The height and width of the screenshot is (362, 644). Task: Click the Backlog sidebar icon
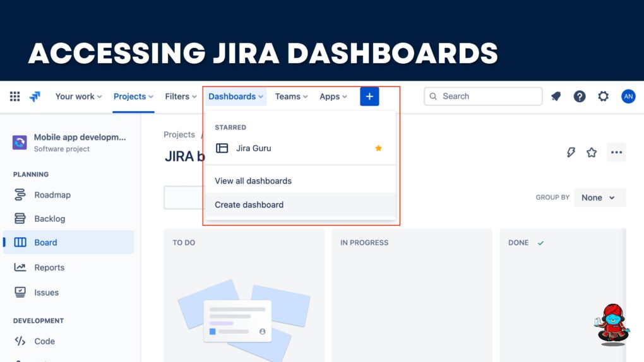tap(20, 218)
